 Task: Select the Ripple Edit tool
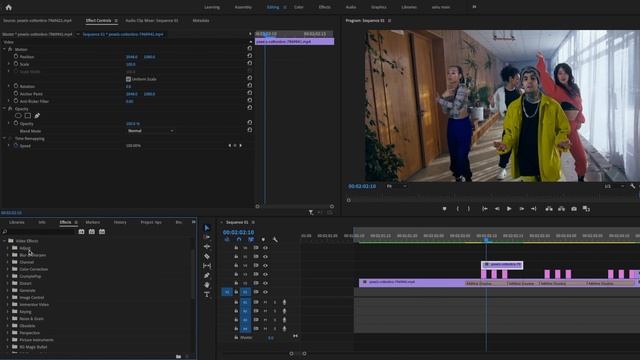pyautogui.click(x=207, y=247)
